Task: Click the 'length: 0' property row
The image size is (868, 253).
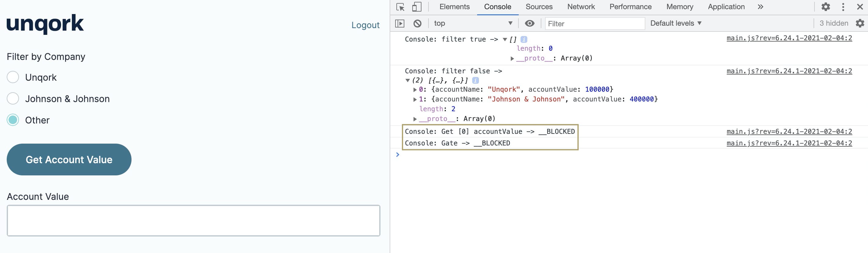Action: [x=534, y=49]
